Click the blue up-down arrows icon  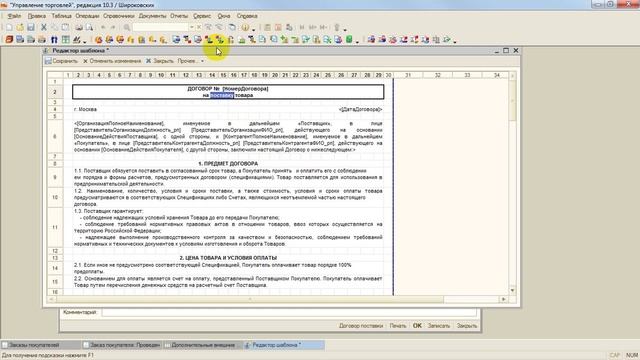click(54, 40)
